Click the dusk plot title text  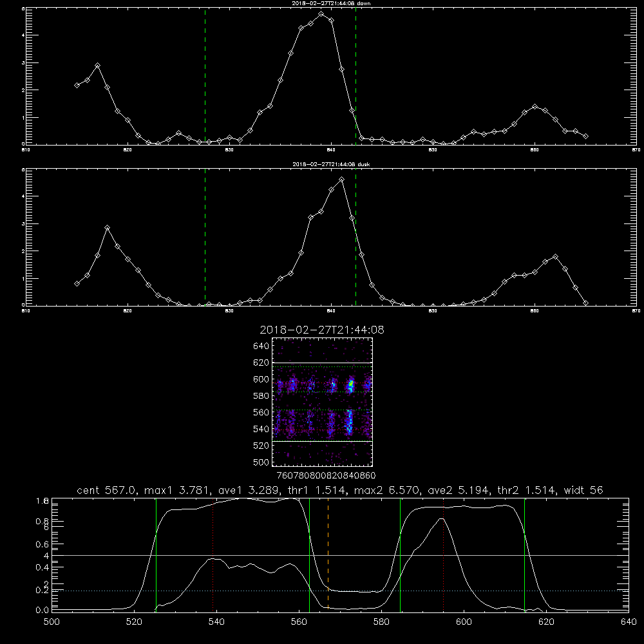coord(331,164)
